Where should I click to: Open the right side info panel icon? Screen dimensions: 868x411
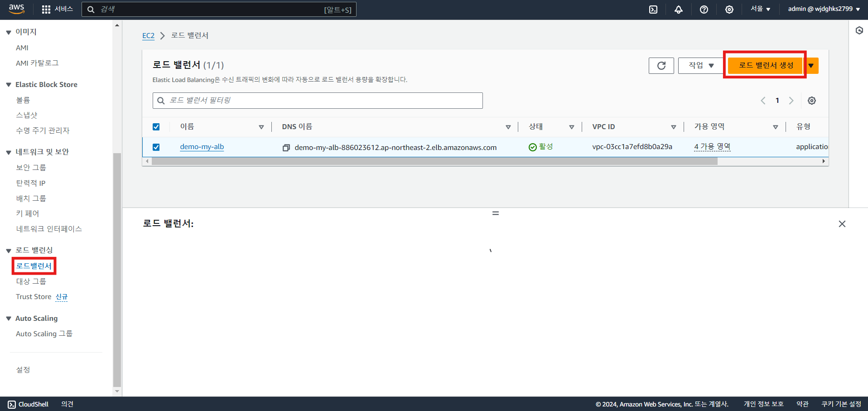pyautogui.click(x=859, y=30)
